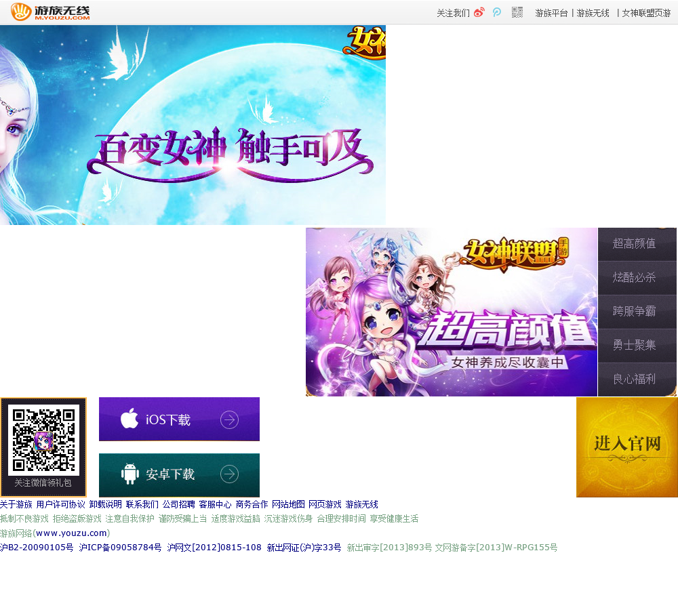Click 新出网证(沪)字33号 link

pyautogui.click(x=304, y=548)
